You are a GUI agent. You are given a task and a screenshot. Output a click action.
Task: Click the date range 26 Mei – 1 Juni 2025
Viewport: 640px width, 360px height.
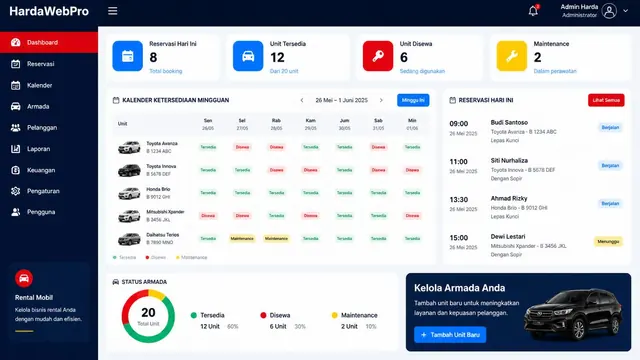[342, 100]
